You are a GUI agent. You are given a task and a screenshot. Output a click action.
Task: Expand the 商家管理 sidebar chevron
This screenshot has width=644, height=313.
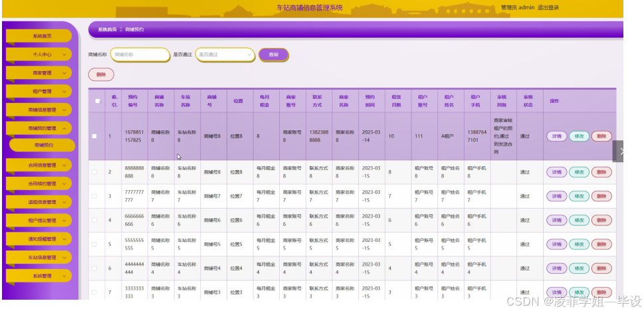coord(64,73)
